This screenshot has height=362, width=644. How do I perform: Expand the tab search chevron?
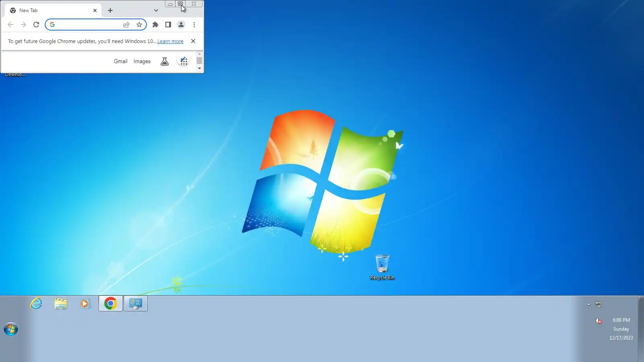(156, 10)
